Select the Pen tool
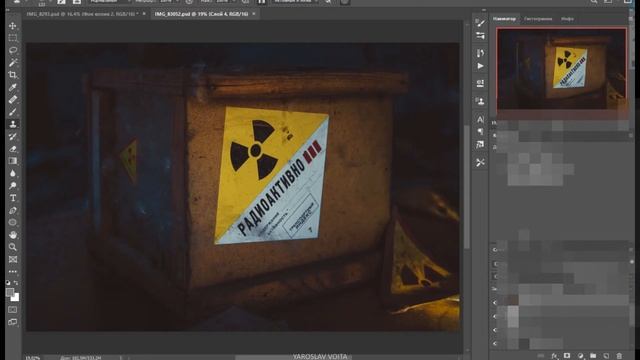The height and width of the screenshot is (360, 640). pyautogui.click(x=13, y=210)
